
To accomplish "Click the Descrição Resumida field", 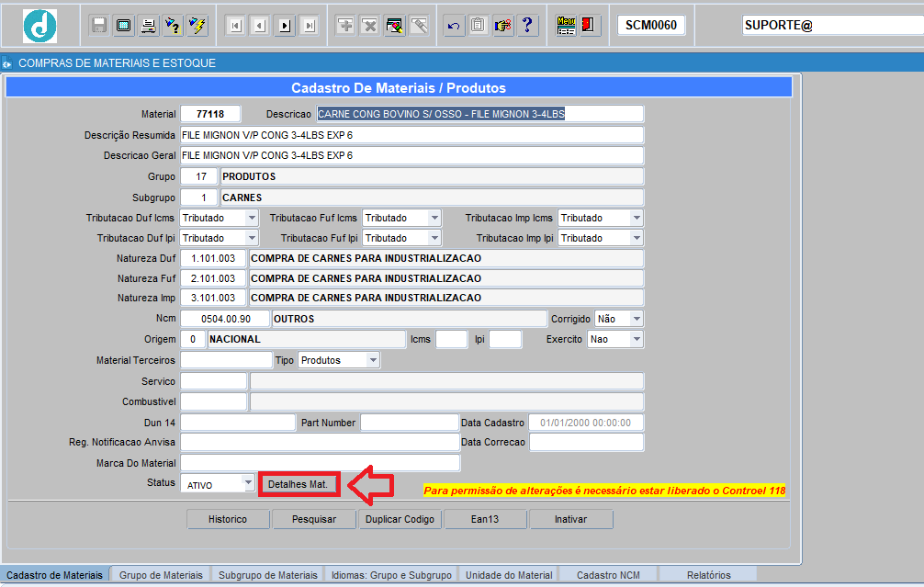I will pyautogui.click(x=411, y=136).
